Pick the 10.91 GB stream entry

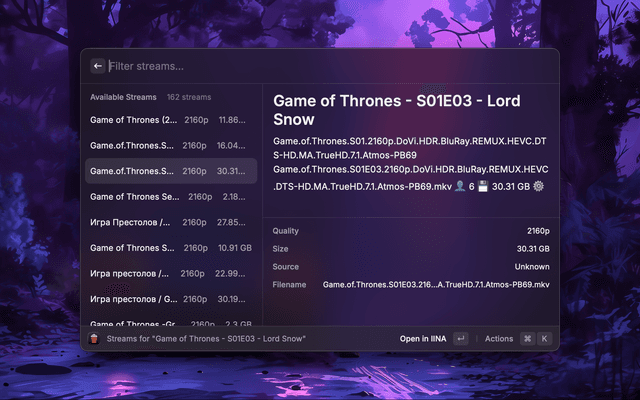[x=170, y=247]
